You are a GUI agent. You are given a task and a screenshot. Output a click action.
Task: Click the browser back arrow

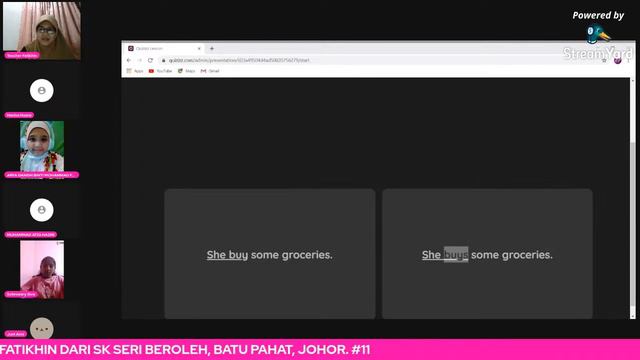(129, 60)
